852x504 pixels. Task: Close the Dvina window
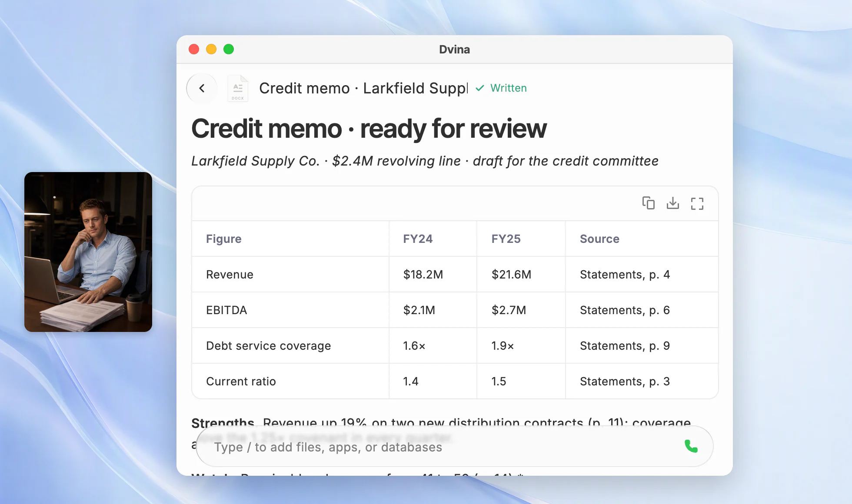(194, 49)
